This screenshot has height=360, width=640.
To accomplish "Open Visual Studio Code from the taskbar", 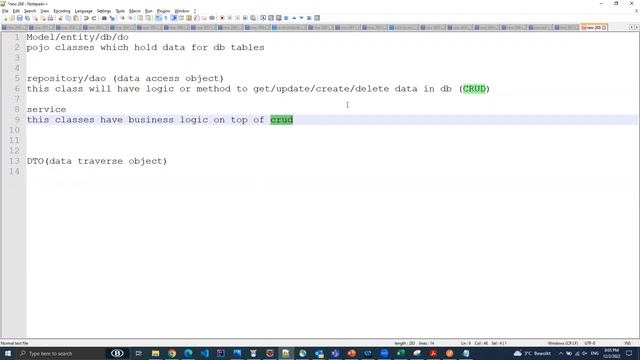I will point(204,353).
